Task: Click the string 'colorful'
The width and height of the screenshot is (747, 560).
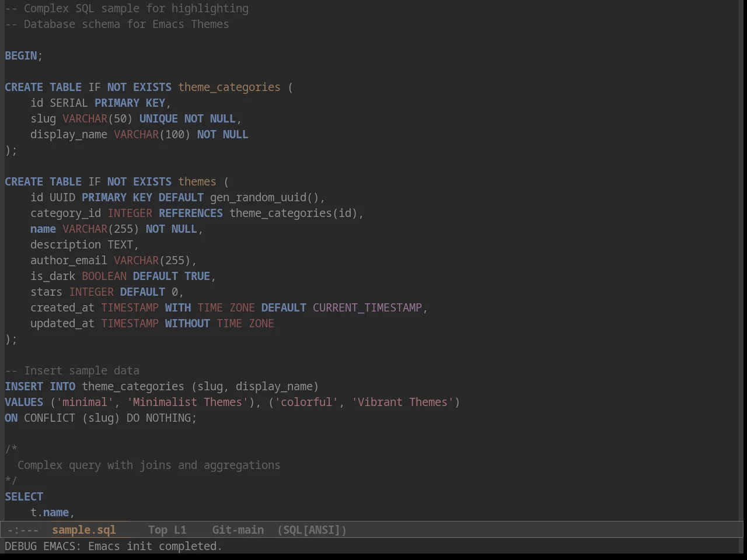Action: pos(306,402)
